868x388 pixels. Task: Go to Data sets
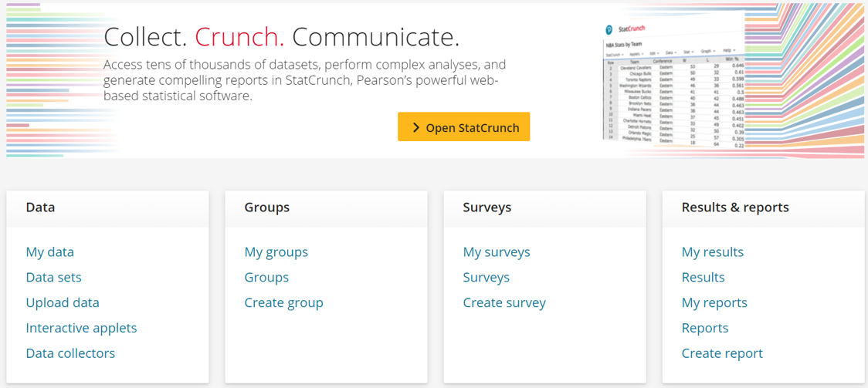[x=53, y=277]
